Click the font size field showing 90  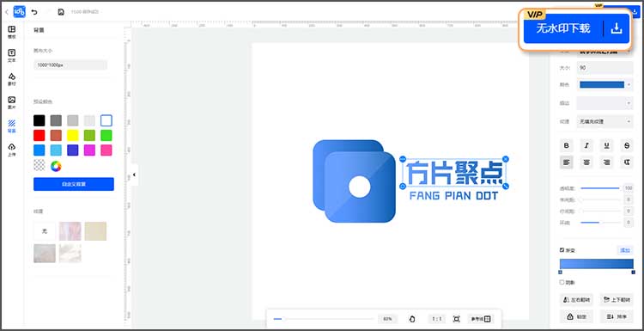[x=605, y=67]
